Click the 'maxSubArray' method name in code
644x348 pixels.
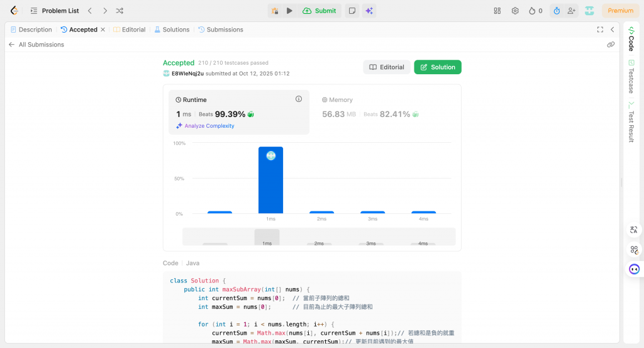click(241, 289)
